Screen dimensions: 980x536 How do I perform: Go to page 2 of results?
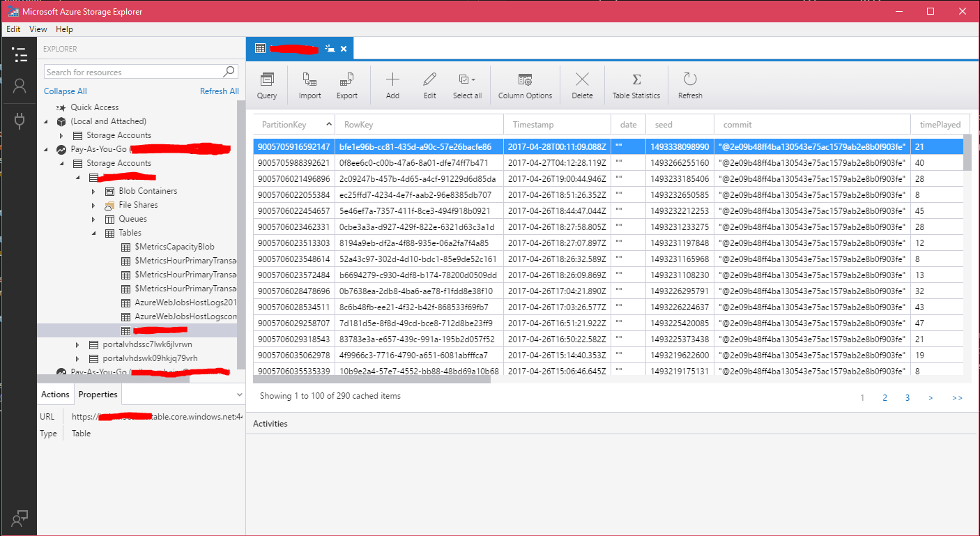[x=885, y=398]
